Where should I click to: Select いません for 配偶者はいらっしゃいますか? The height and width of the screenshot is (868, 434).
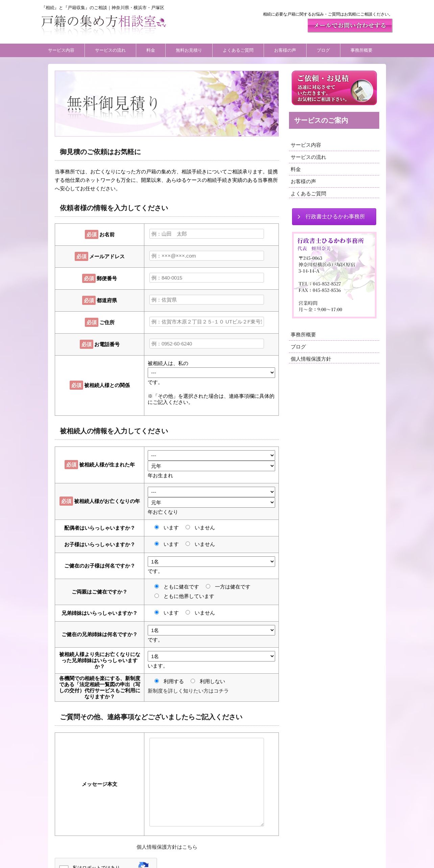pos(188,527)
